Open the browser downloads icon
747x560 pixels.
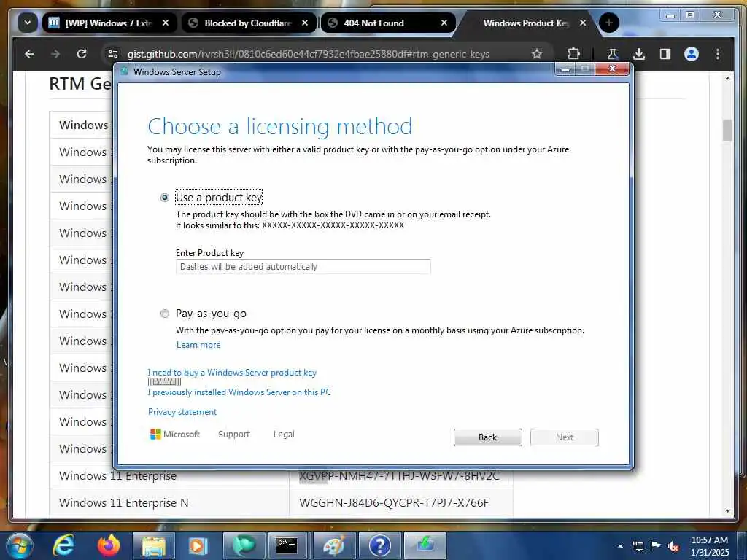639,54
